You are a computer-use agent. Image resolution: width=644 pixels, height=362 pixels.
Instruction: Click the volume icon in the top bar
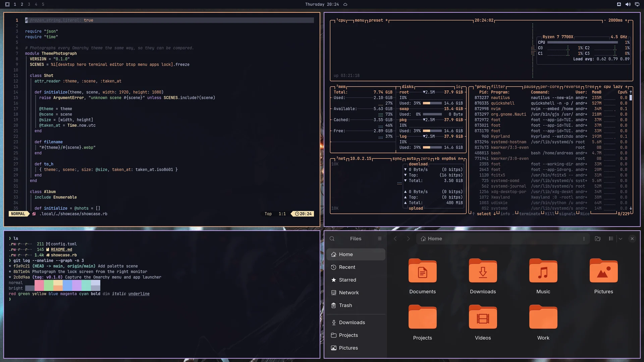[x=628, y=4]
